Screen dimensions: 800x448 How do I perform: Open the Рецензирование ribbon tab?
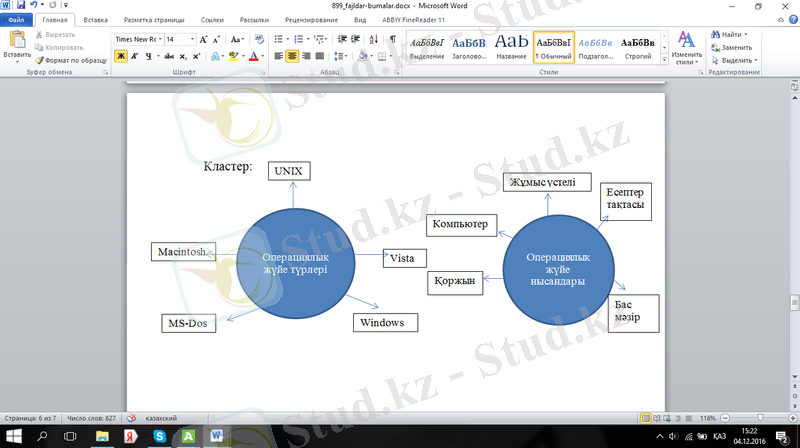(310, 20)
